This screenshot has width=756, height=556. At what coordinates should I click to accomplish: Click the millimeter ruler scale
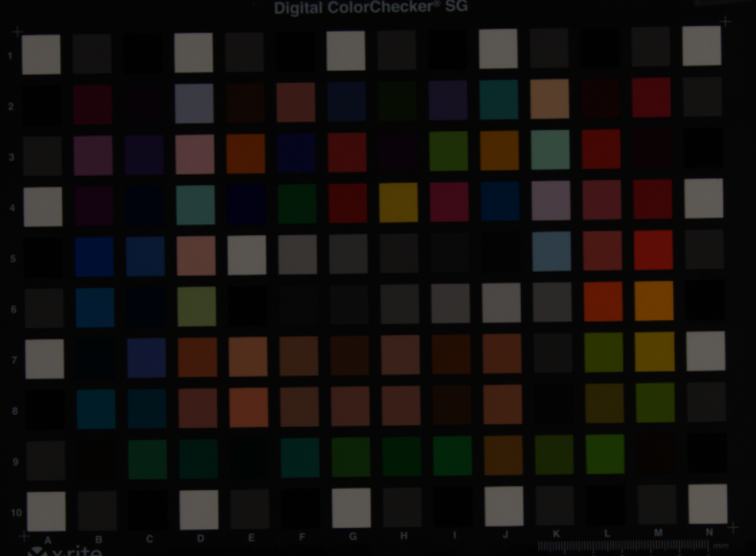(623, 545)
